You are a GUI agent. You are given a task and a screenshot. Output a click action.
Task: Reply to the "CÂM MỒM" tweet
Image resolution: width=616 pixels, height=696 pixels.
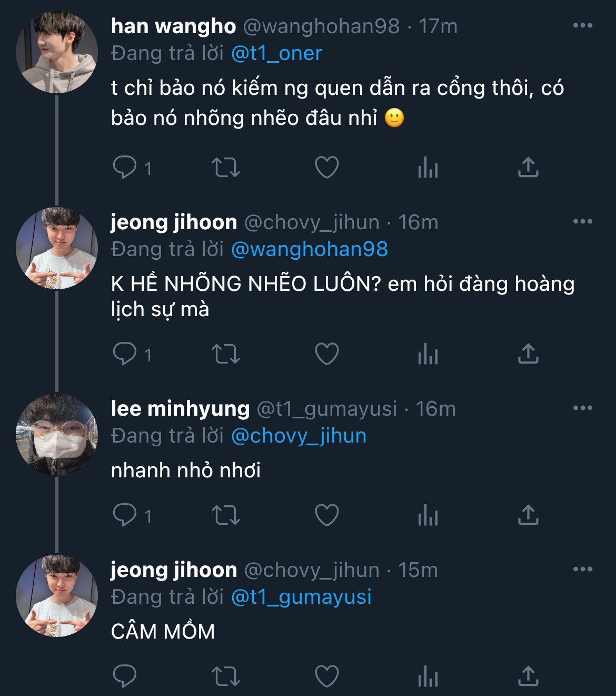(x=125, y=676)
